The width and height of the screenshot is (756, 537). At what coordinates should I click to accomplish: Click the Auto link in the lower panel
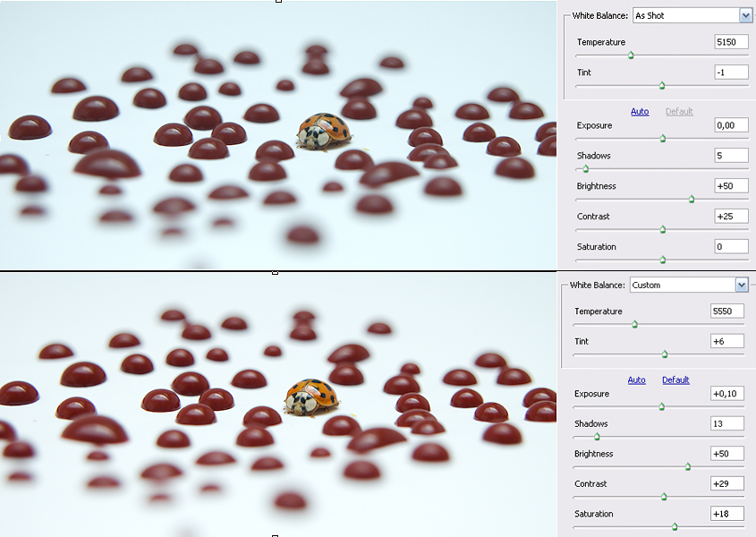[636, 379]
